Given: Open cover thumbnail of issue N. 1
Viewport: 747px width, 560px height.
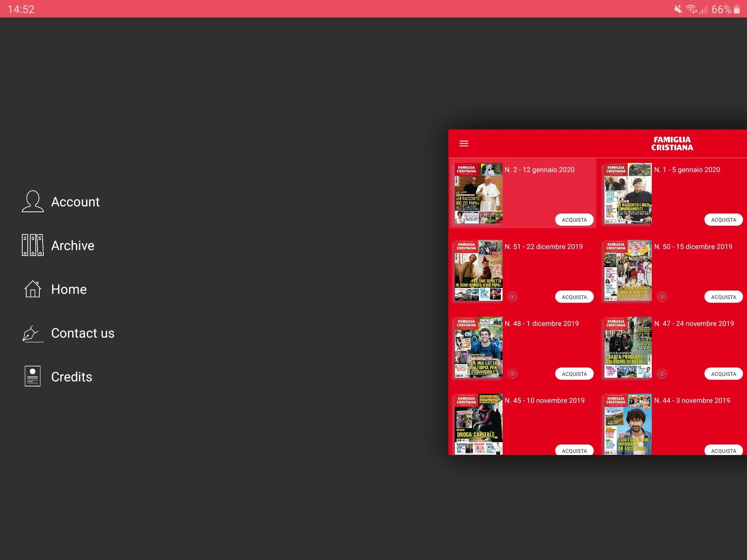Looking at the screenshot, I should tap(628, 193).
